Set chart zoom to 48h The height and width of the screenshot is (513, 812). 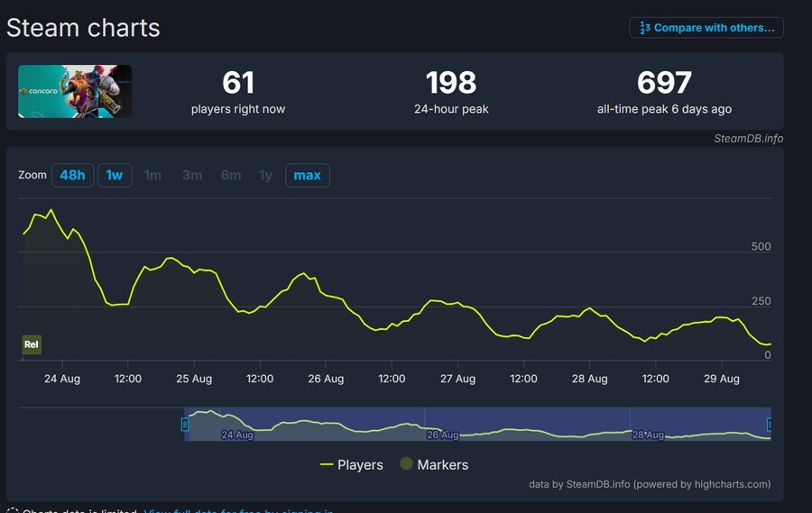click(72, 176)
